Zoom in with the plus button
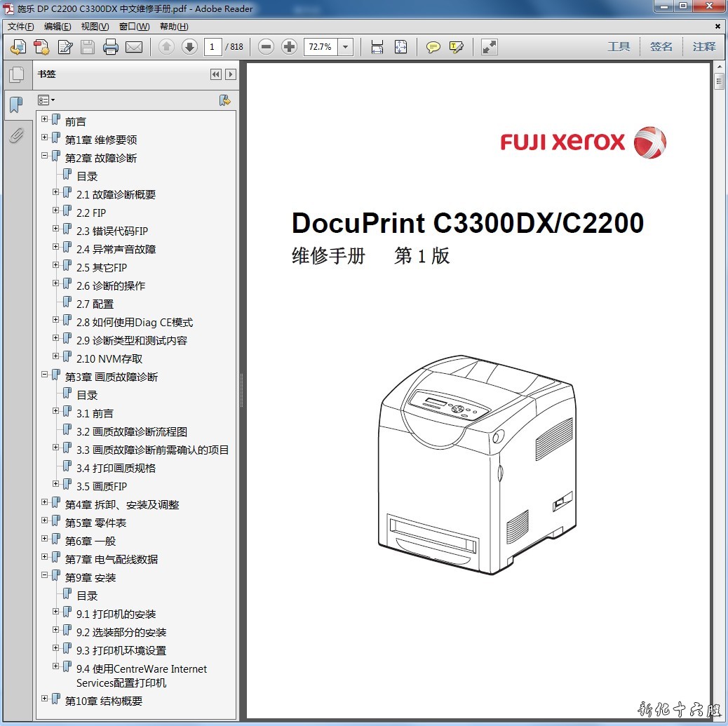This screenshot has height=726, width=728. coord(289,47)
